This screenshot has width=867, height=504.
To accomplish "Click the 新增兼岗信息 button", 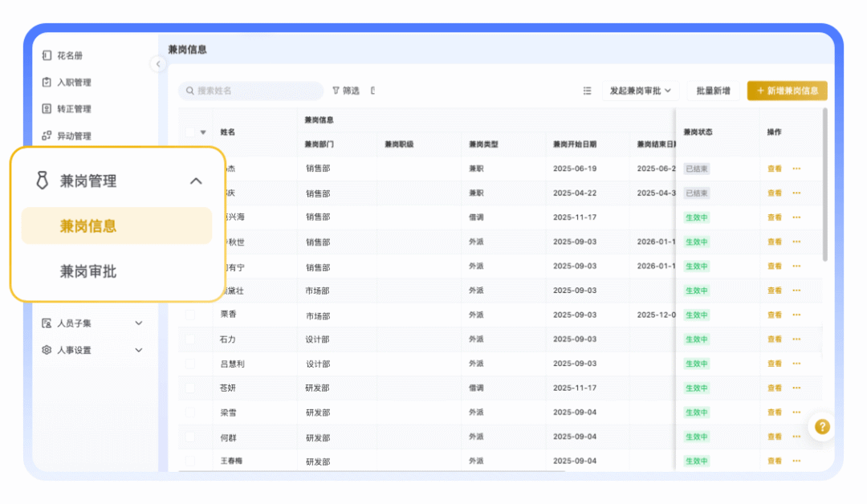I will tap(787, 91).
